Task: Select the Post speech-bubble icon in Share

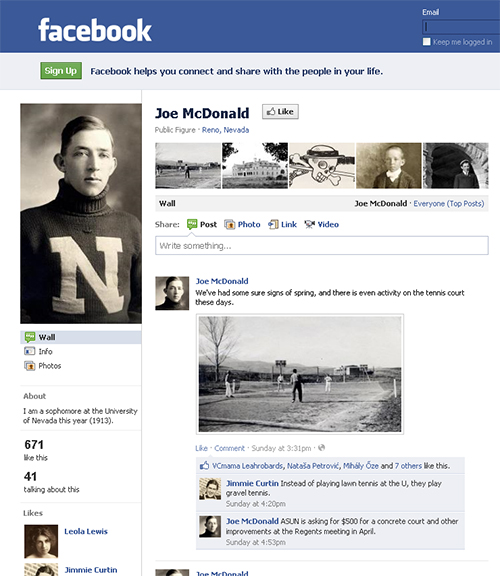Action: pos(192,224)
